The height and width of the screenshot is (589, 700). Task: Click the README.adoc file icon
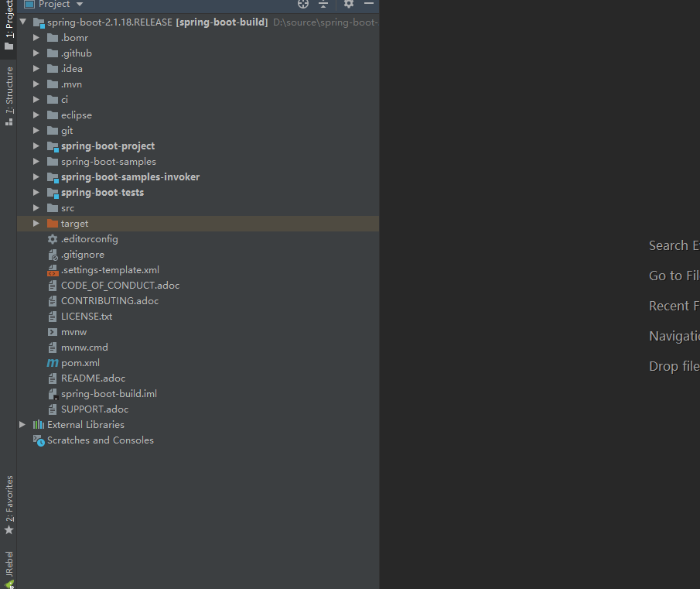tap(53, 378)
